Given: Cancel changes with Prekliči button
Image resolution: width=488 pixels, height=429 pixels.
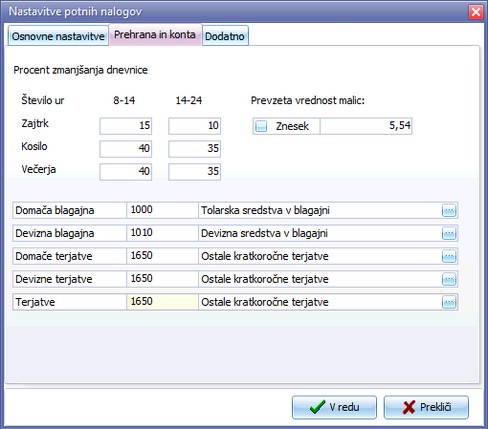Looking at the screenshot, I should (426, 407).
